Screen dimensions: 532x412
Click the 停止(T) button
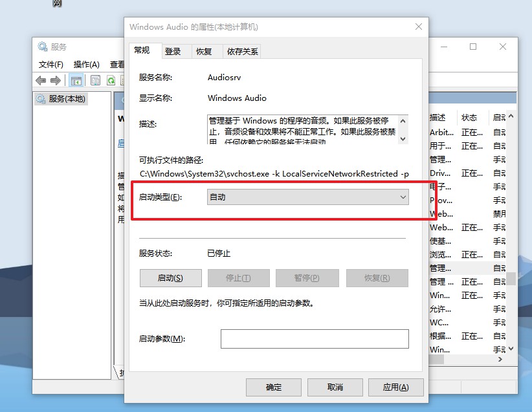click(239, 278)
